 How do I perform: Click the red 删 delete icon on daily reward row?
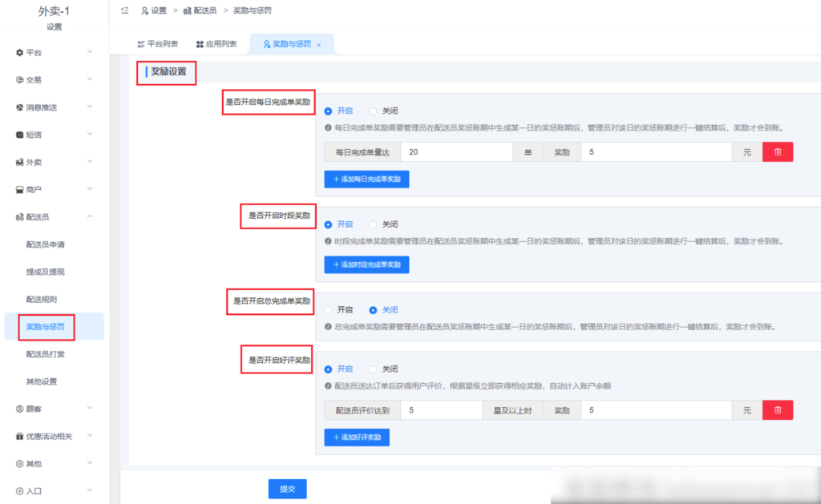[777, 151]
